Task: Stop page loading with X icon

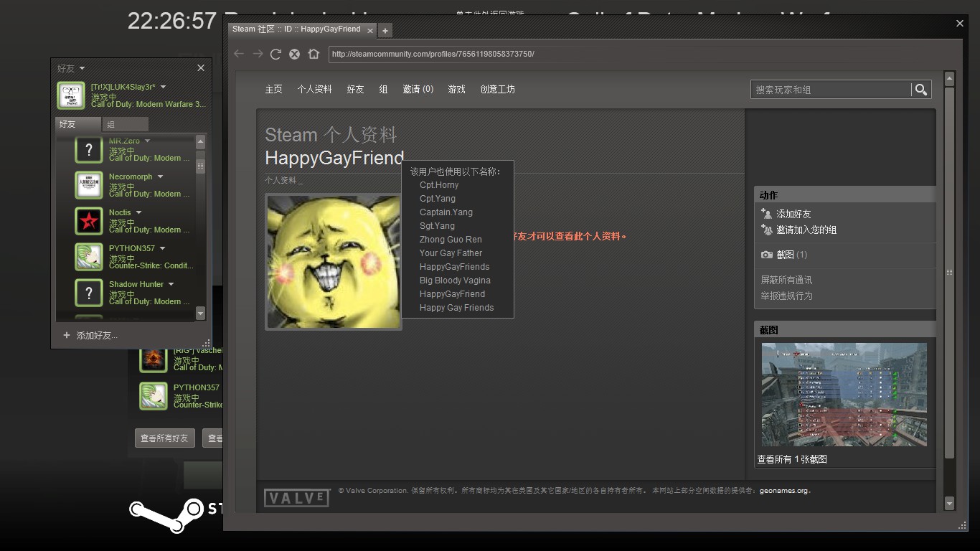Action: pos(294,54)
